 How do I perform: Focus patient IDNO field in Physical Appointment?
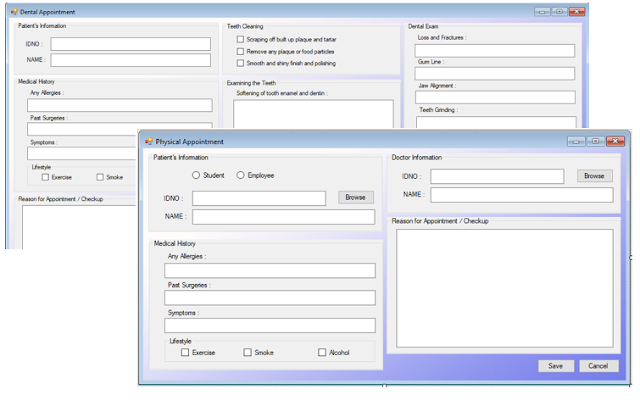click(x=259, y=199)
